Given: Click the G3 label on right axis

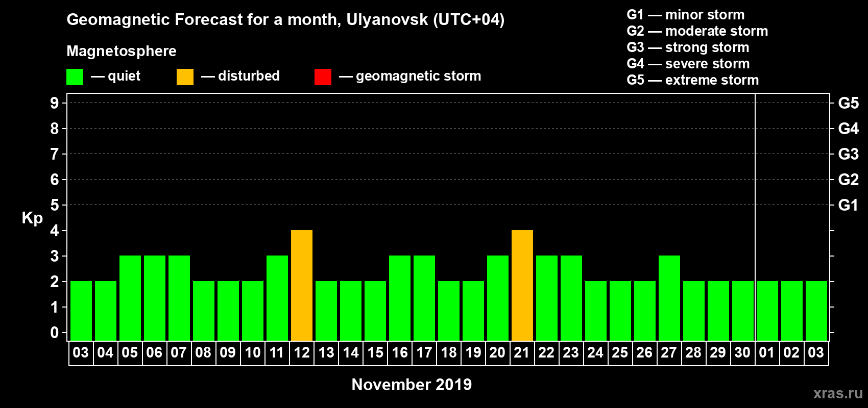Looking at the screenshot, I should (x=849, y=154).
